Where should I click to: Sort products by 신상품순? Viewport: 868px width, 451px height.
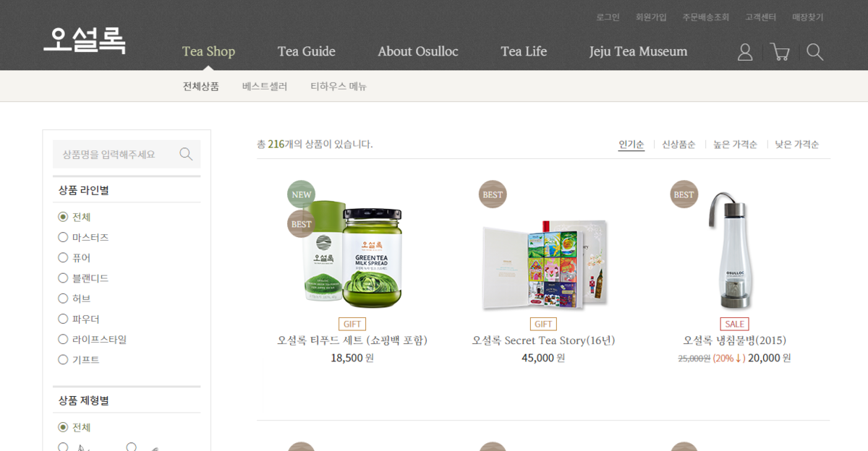click(678, 145)
